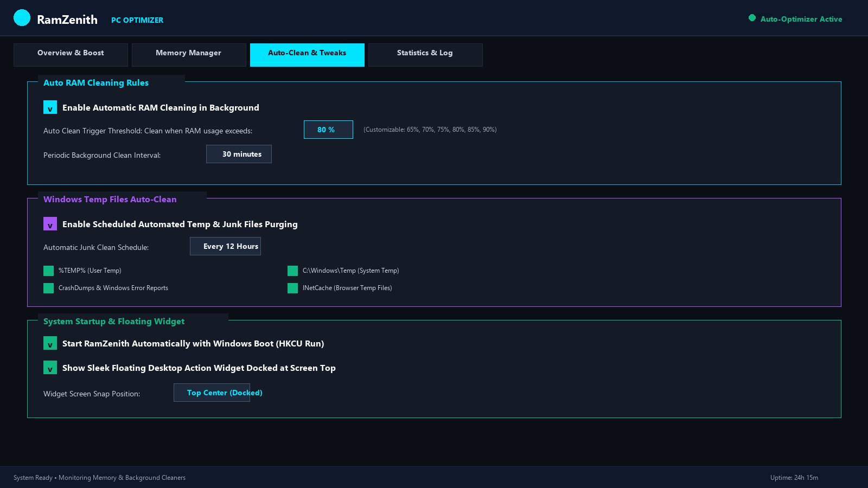Click the RamZenith app title

(67, 20)
